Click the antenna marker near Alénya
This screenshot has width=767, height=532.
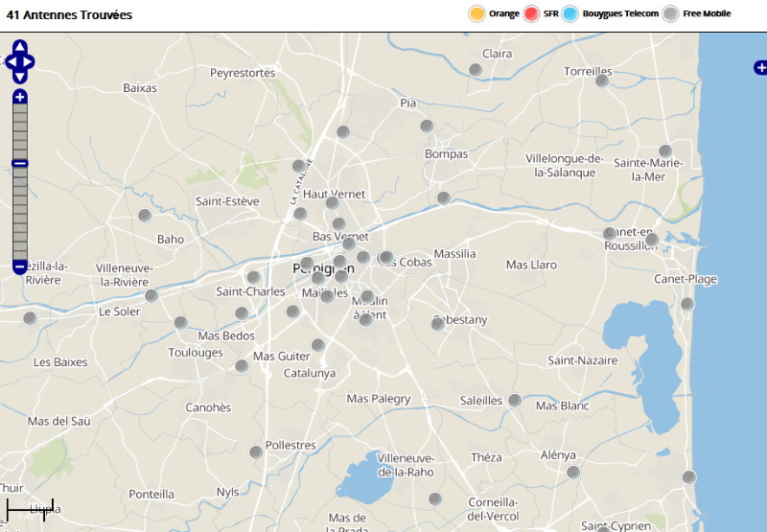(x=573, y=472)
